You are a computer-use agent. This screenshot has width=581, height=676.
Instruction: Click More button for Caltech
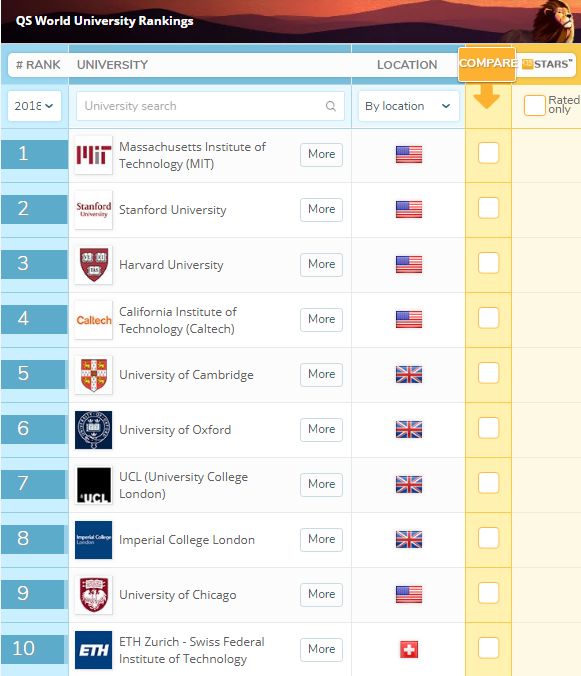coord(322,319)
